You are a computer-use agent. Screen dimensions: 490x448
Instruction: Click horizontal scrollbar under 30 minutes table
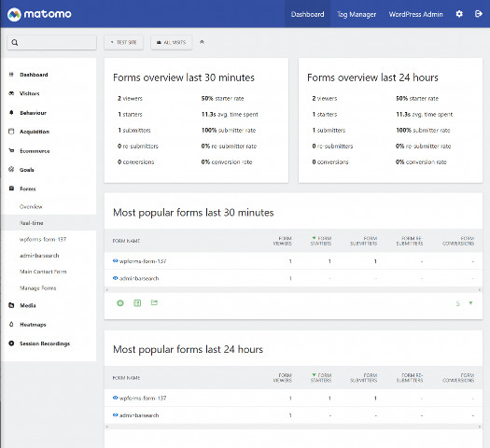[x=293, y=289]
